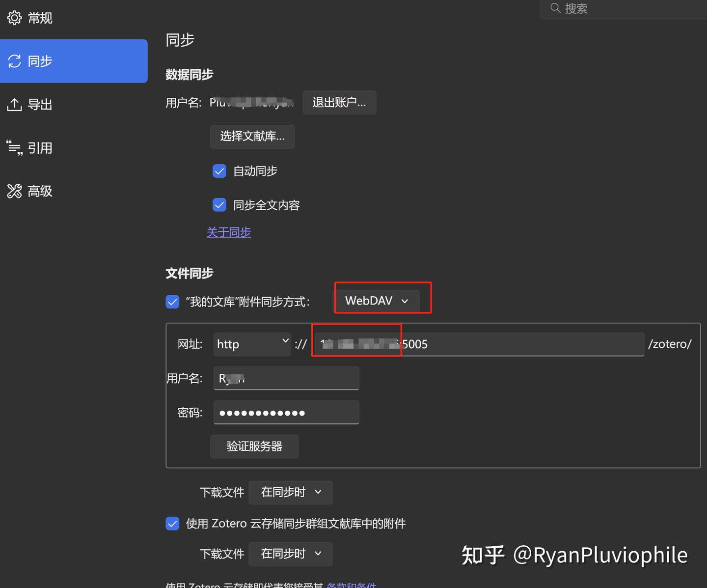The width and height of the screenshot is (707, 588).
Task: Open the 常规 settings via gear icon
Action: click(x=15, y=18)
